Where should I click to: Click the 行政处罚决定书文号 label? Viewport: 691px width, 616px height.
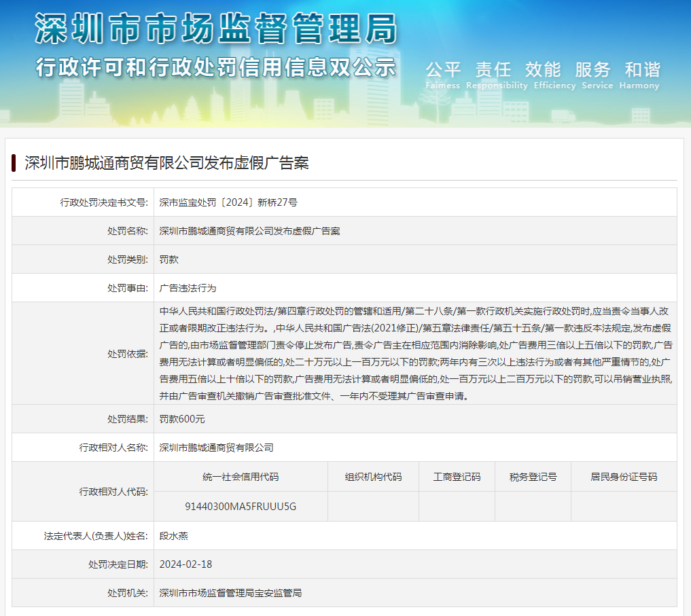tap(104, 202)
